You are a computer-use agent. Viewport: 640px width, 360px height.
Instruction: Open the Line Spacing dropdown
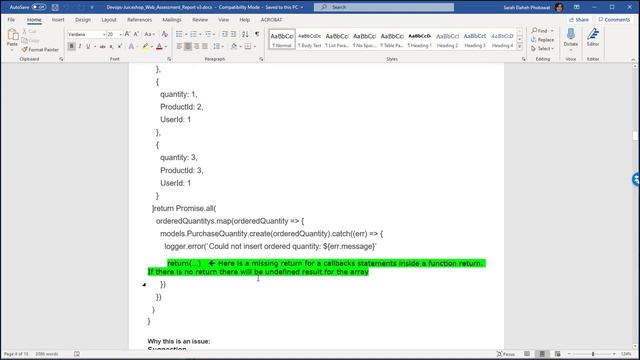tap(218, 47)
